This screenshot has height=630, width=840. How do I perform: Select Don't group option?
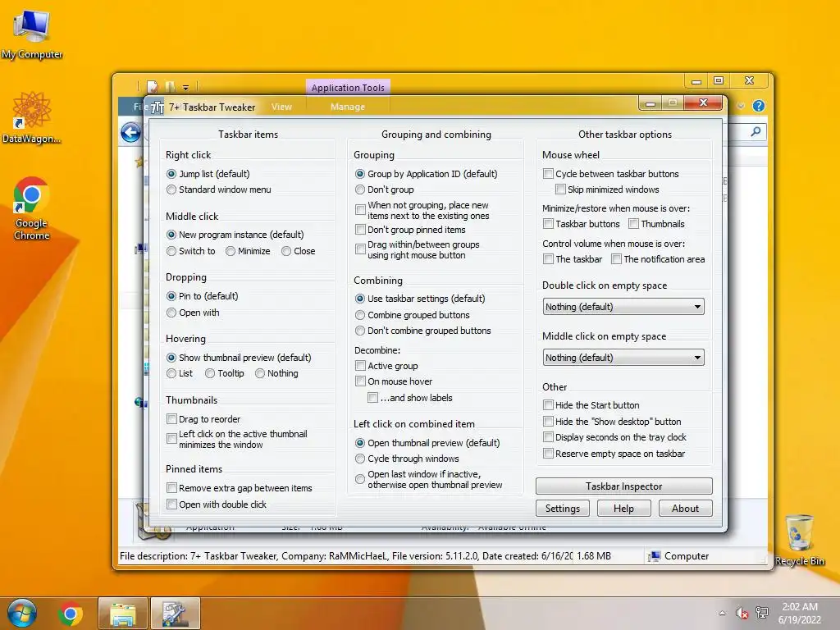(384, 189)
